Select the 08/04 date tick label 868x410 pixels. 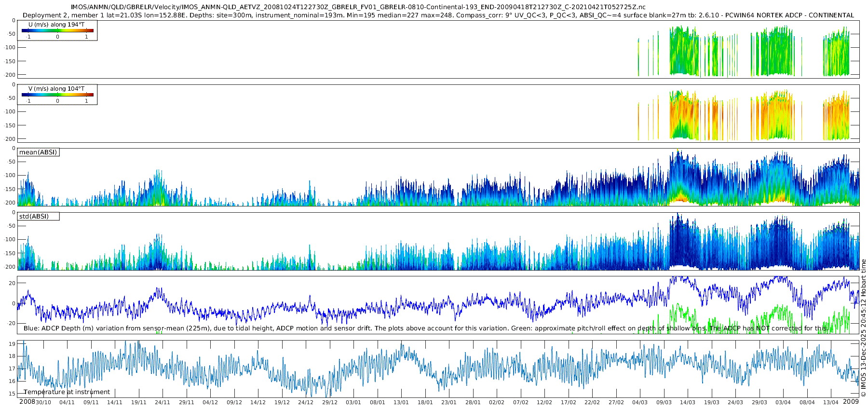pyautogui.click(x=807, y=403)
